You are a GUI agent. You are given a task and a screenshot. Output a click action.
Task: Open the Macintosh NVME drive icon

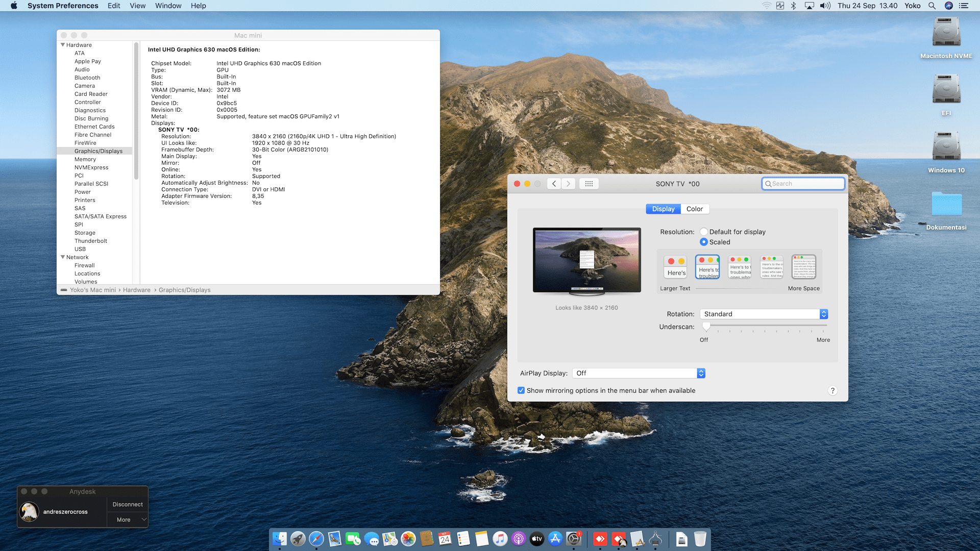click(x=946, y=33)
